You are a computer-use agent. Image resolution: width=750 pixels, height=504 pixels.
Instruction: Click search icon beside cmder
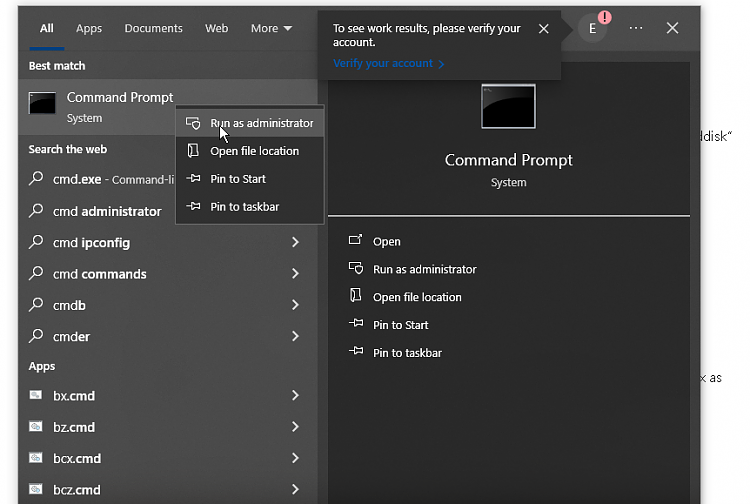tap(36, 336)
